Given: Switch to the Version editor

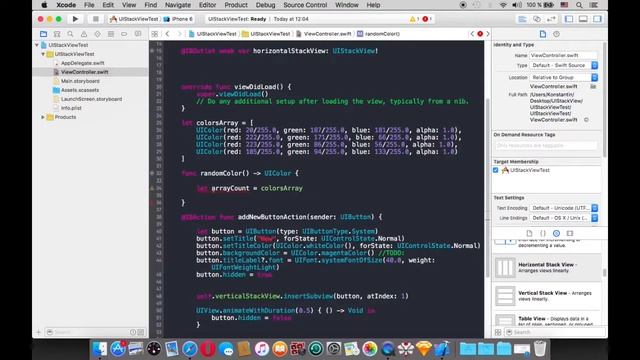Looking at the screenshot, I should [551, 19].
